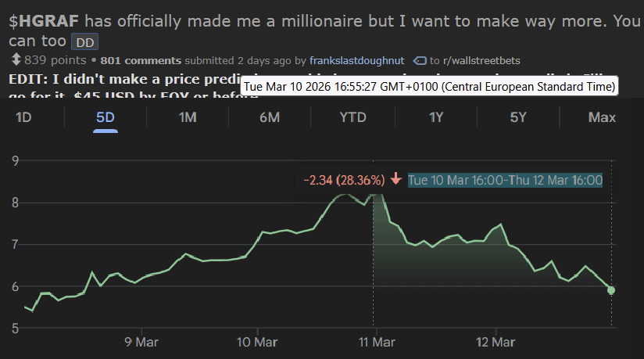Click the highlighted date range text Tue 10 Mar-Thu 12 Mar
The width and height of the screenshot is (644, 359).
click(x=505, y=180)
